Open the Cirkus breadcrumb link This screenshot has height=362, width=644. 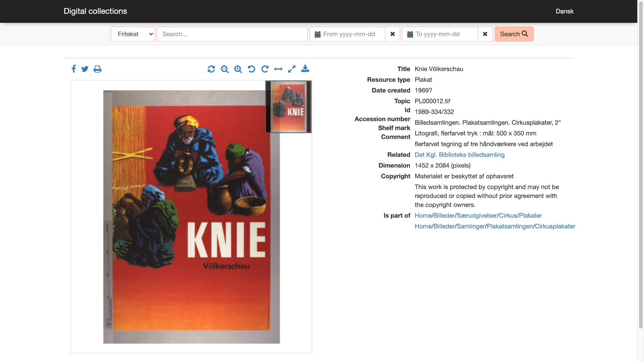pos(508,216)
